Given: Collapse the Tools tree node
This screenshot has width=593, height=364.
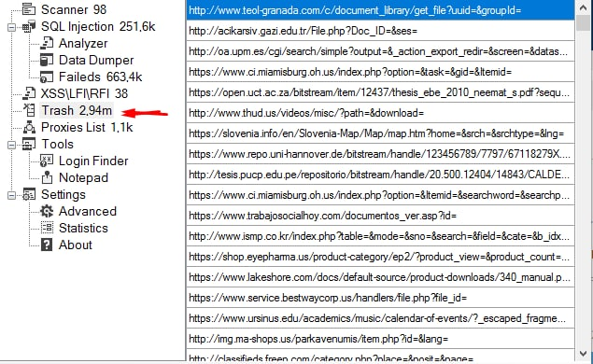Looking at the screenshot, I should 11,145.
